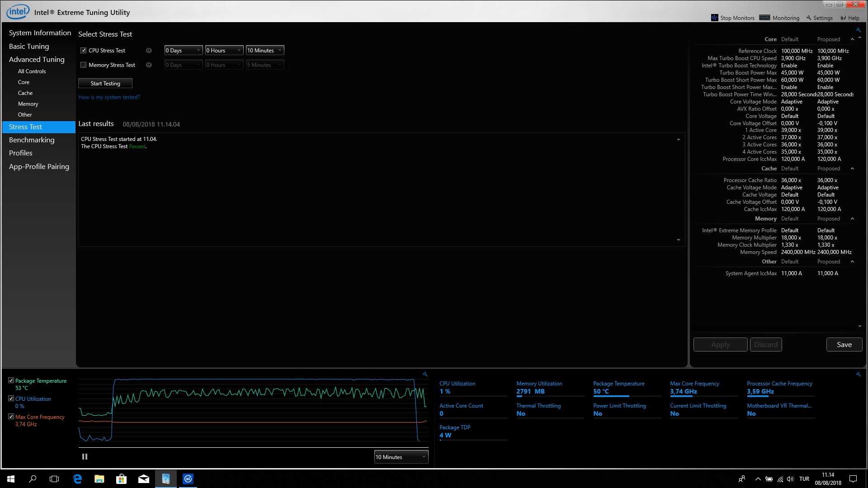Uncheck the CPU Stress Test checkbox

click(x=84, y=51)
